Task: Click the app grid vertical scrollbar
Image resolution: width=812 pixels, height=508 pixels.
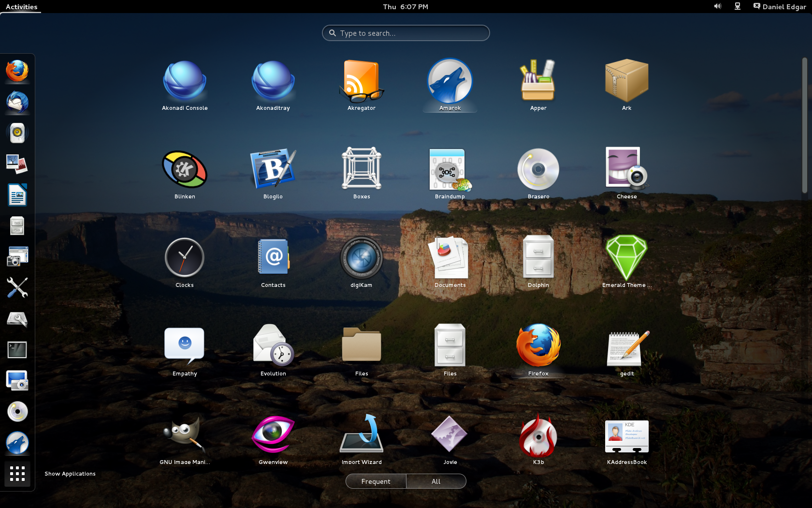Action: click(x=804, y=125)
